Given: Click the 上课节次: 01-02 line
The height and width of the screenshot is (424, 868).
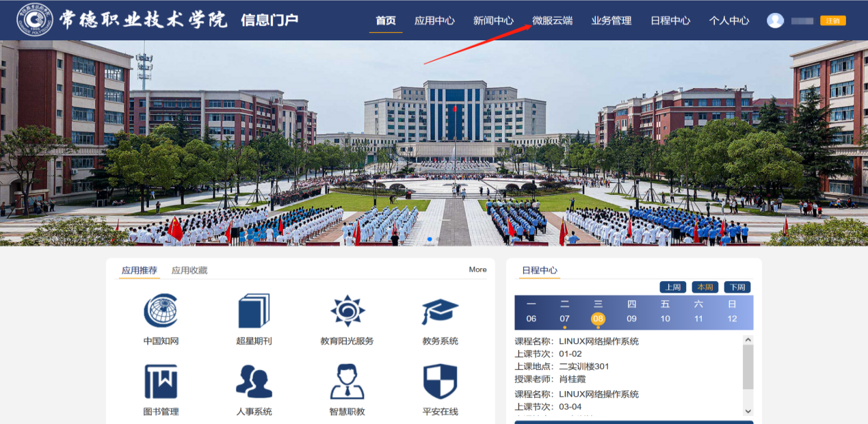Looking at the screenshot, I should pos(548,354).
